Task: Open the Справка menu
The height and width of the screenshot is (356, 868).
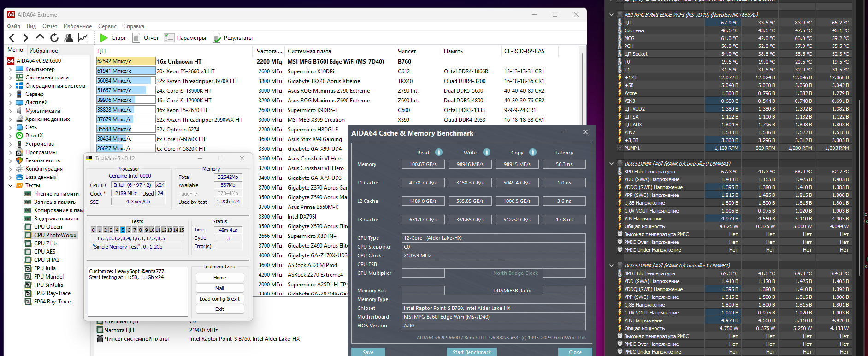Action: 134,26
